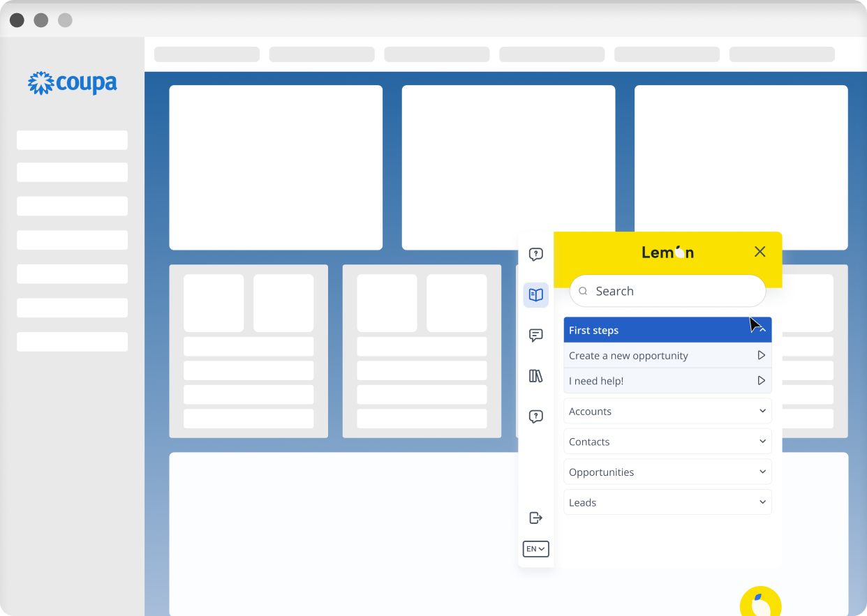Click the exit/logout icon in Lemon sidebar
Screen dimensions: 867x616
(x=536, y=518)
